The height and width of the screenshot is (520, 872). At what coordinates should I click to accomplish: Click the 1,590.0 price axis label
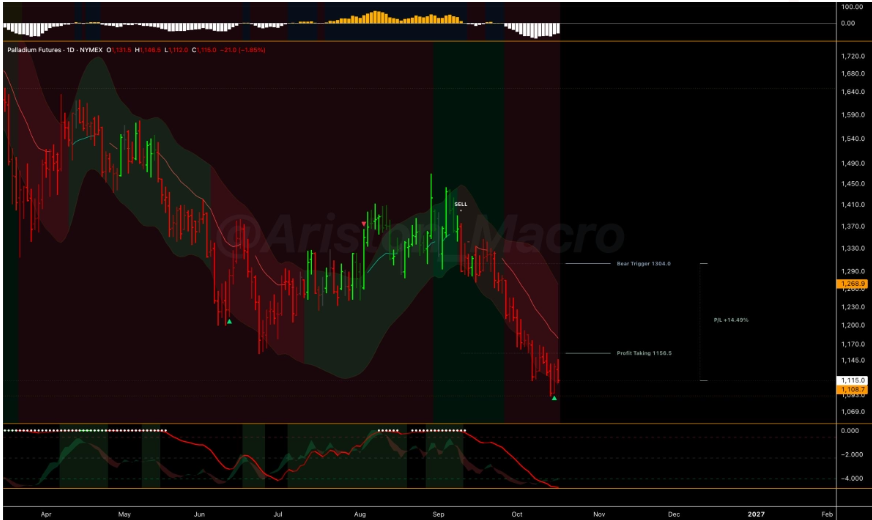[853, 115]
